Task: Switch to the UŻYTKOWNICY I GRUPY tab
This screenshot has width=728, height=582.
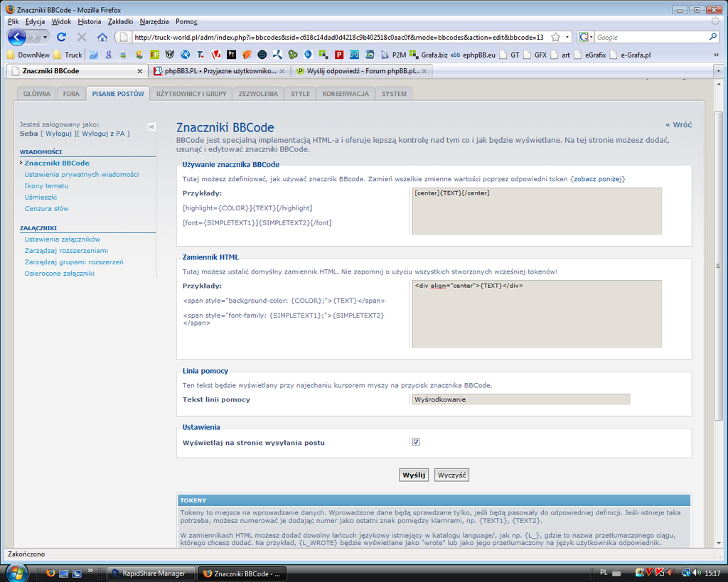Action: point(191,94)
